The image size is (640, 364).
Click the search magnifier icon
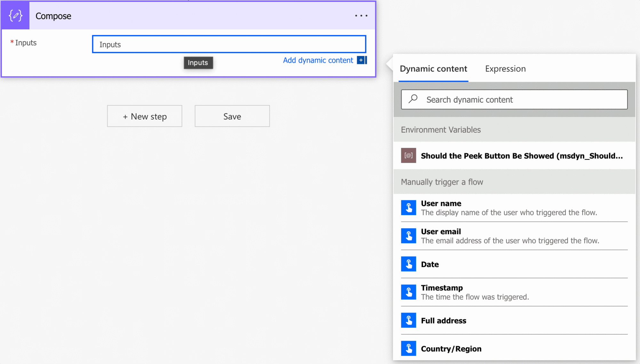tap(413, 99)
